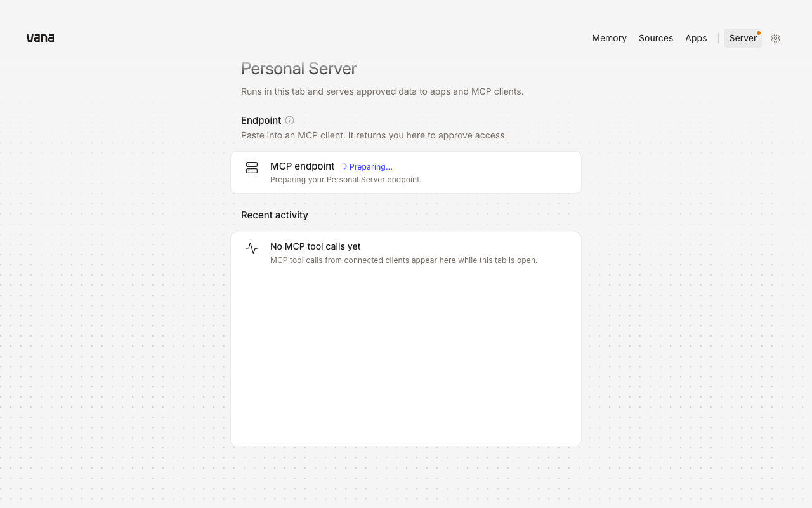Click the Preparing... status text

[x=371, y=167]
